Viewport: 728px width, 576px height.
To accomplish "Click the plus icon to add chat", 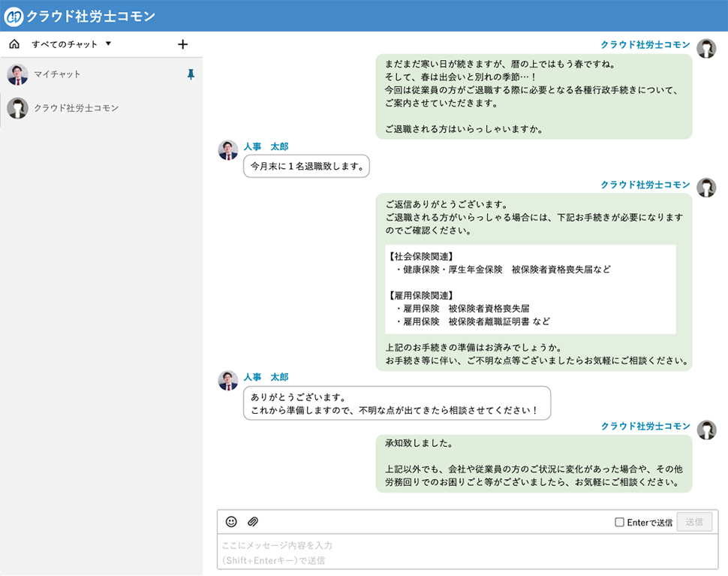I will pyautogui.click(x=182, y=44).
